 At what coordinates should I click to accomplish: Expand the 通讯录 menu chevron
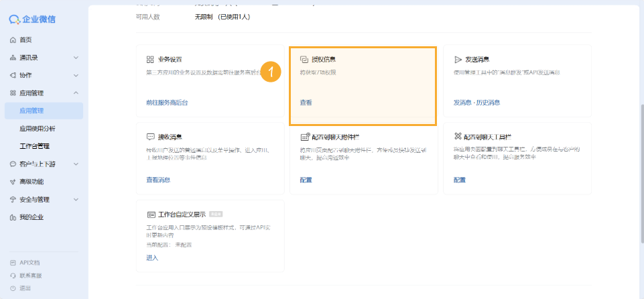[76, 58]
